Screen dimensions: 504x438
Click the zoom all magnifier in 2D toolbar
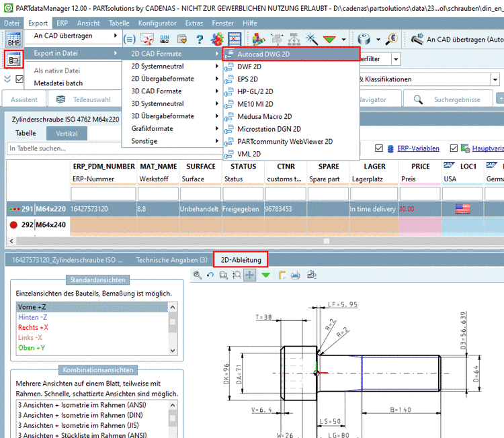[198, 275]
